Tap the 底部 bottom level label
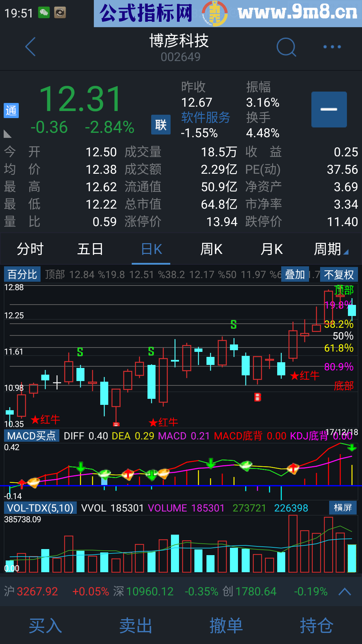The width and height of the screenshot is (362, 644). [x=344, y=386]
